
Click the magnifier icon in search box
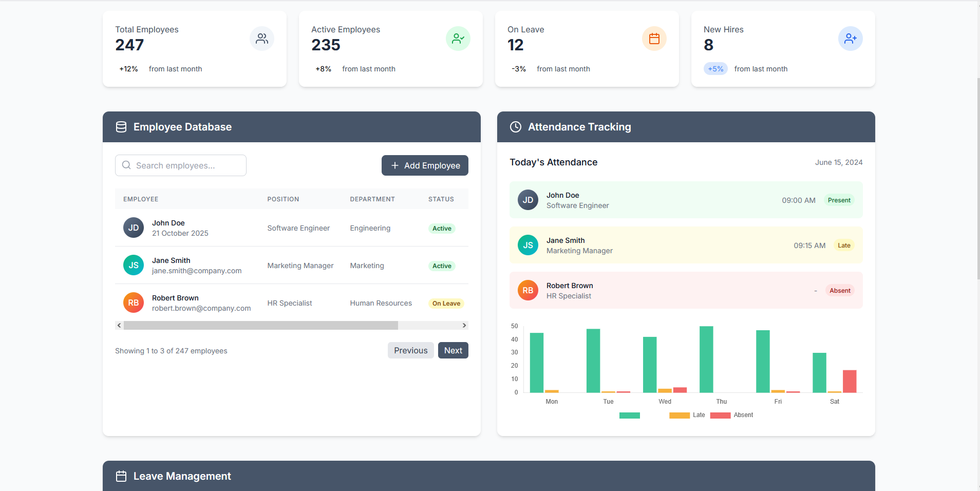click(126, 165)
